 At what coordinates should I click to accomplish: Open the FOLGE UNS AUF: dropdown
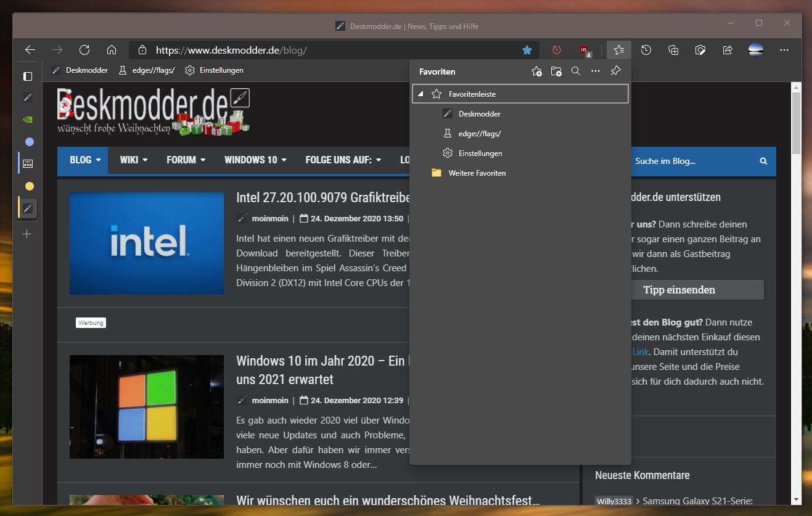(343, 160)
